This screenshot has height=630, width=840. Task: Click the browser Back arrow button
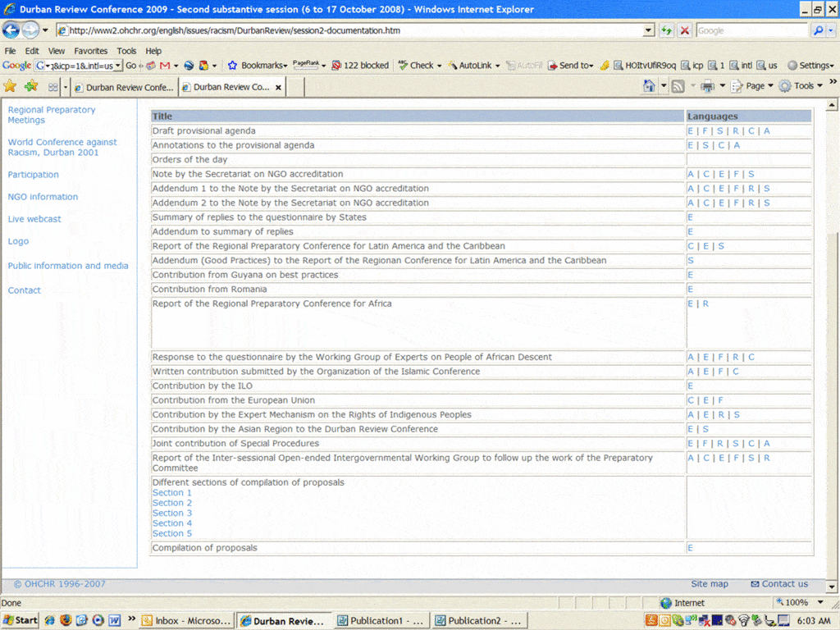coord(11,30)
